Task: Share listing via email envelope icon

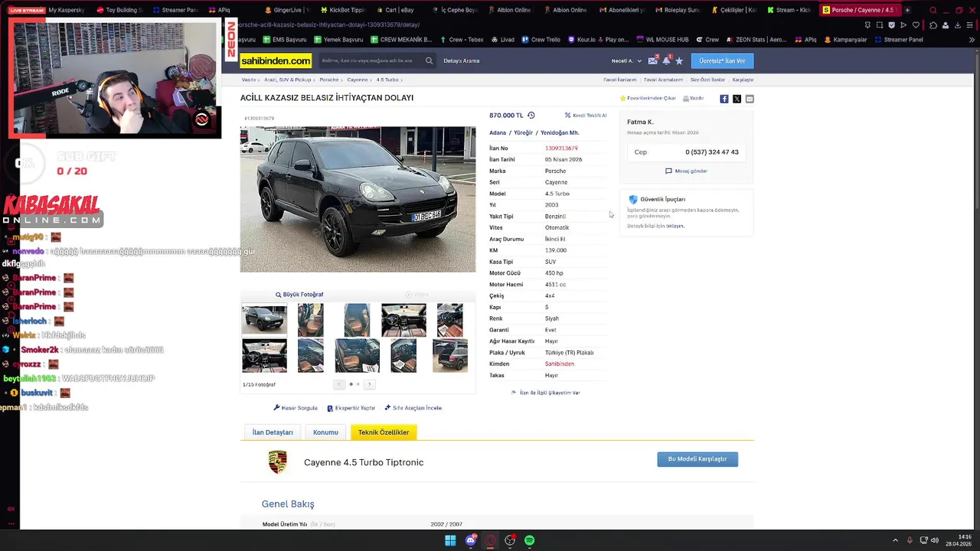Action: coord(750,99)
